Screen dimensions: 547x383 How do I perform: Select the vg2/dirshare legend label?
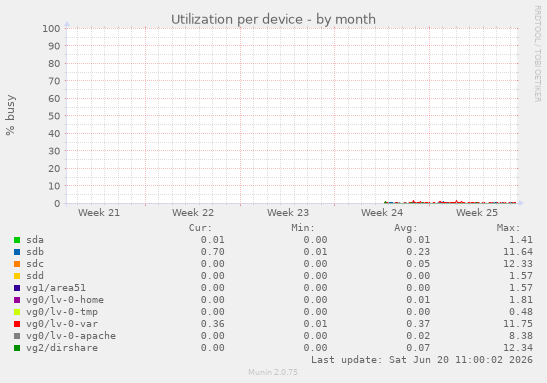pyautogui.click(x=62, y=348)
